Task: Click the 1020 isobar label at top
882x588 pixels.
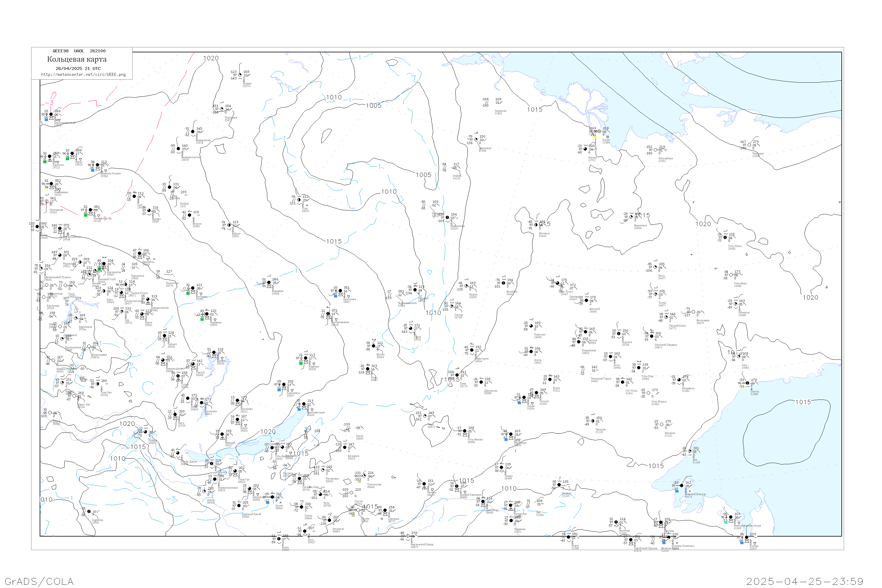Action: (x=211, y=58)
